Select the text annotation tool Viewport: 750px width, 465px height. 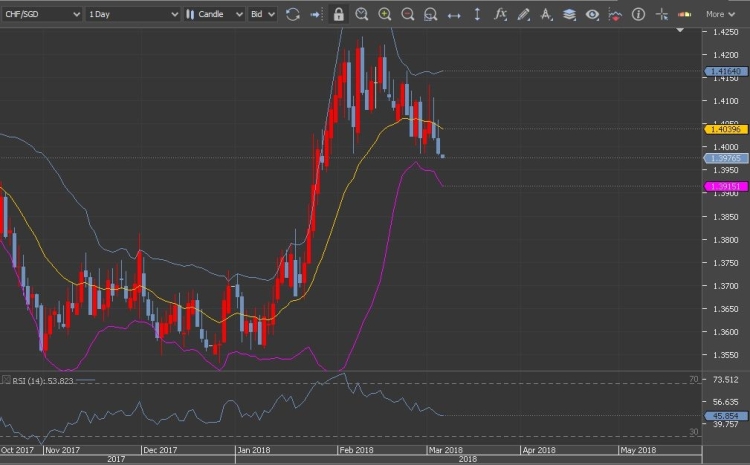tap(546, 14)
